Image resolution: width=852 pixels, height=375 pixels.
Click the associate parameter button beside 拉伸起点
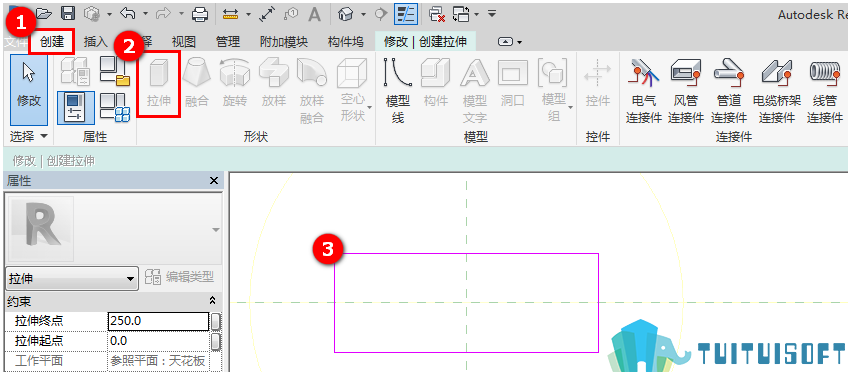(x=216, y=341)
